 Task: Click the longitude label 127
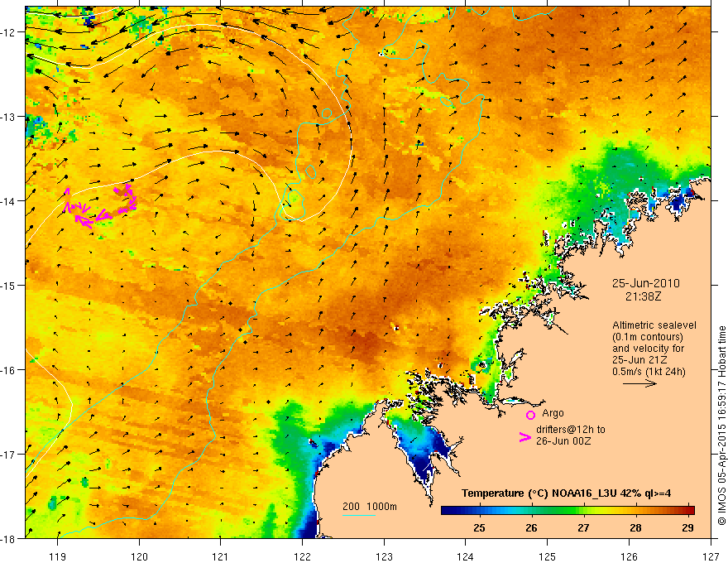coord(711,556)
